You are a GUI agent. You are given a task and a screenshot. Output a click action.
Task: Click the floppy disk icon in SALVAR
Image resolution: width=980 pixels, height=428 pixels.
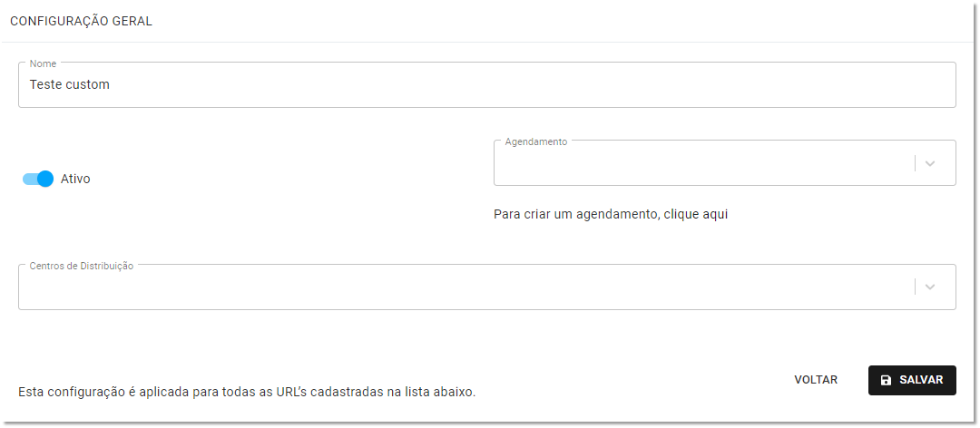point(886,381)
